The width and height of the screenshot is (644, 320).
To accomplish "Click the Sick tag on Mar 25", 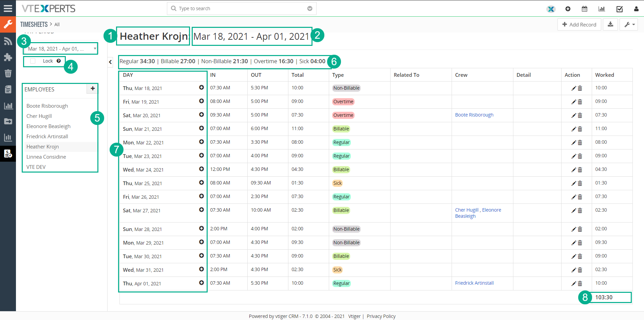I will [x=337, y=183].
